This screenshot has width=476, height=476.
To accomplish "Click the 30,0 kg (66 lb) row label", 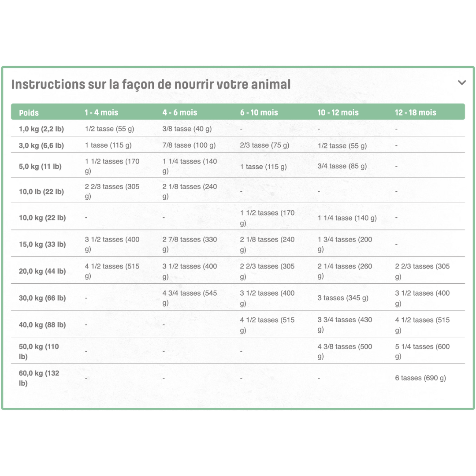I will (42, 298).
